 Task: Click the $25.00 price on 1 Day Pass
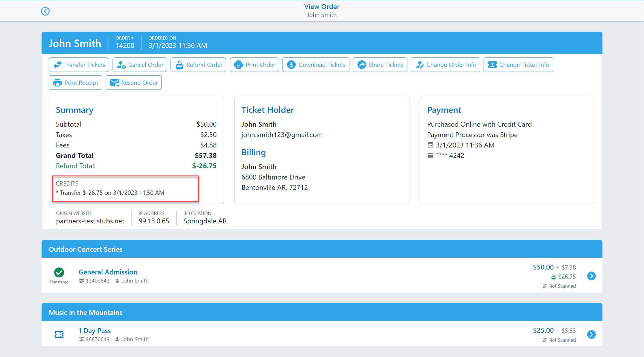tap(543, 330)
